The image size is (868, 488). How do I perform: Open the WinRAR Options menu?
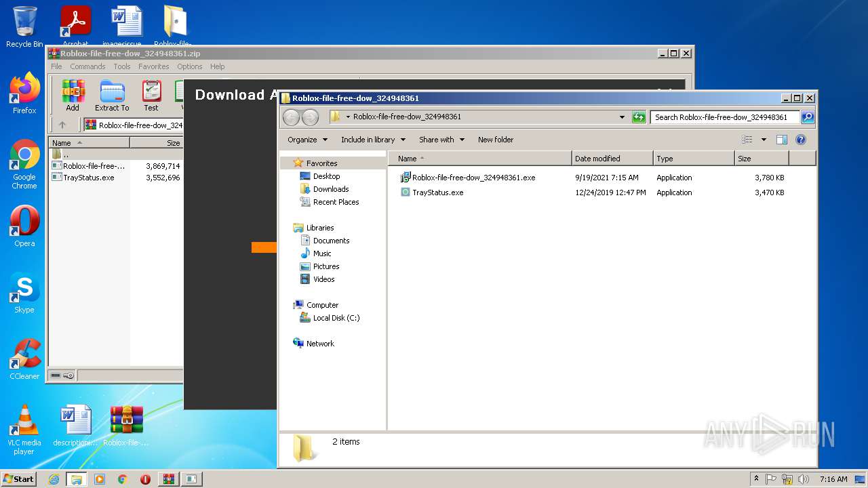coord(190,66)
